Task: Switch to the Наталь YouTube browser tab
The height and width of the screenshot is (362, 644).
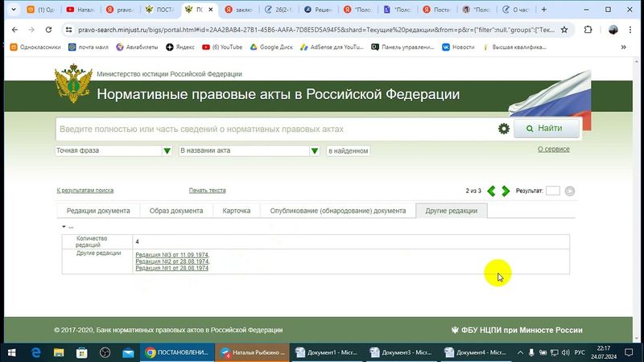Action: pos(81,10)
